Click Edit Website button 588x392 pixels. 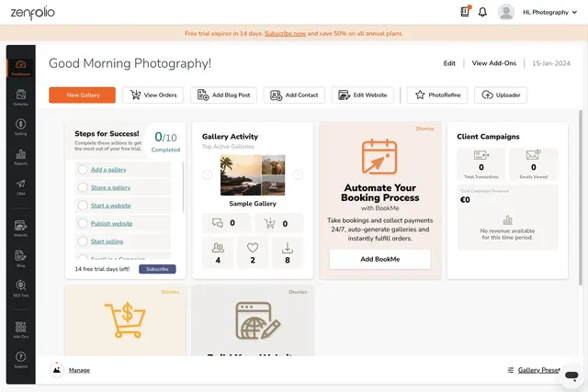363,95
